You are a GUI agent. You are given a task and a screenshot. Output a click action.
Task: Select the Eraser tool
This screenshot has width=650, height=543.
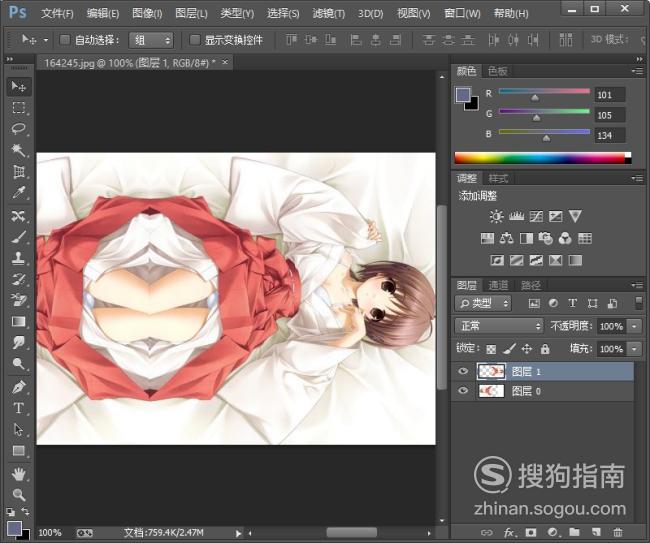tap(18, 300)
